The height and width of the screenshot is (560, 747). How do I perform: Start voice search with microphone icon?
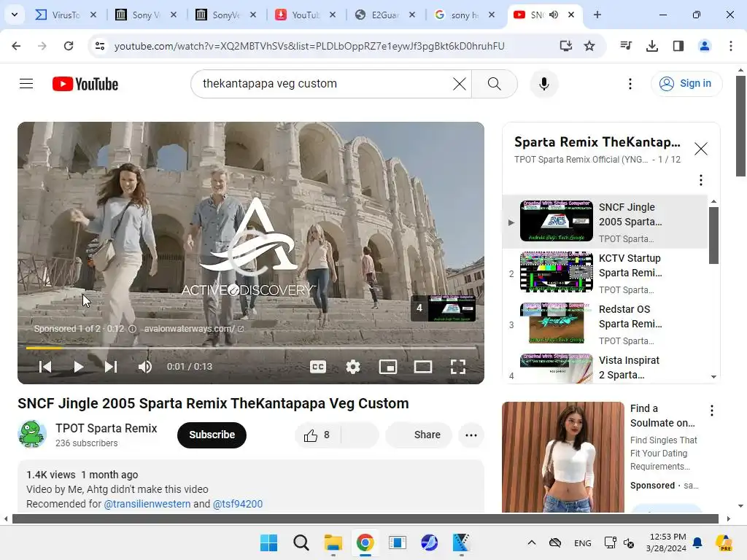(x=544, y=84)
